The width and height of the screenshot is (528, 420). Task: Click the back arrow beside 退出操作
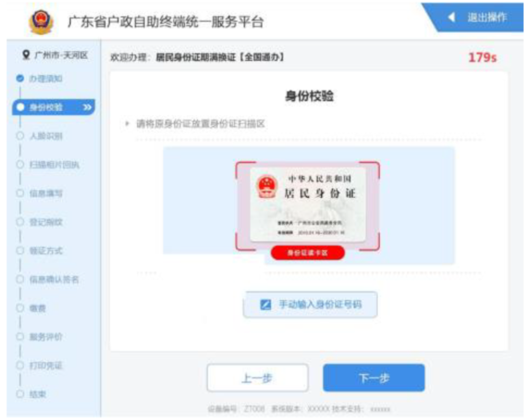coord(452,17)
